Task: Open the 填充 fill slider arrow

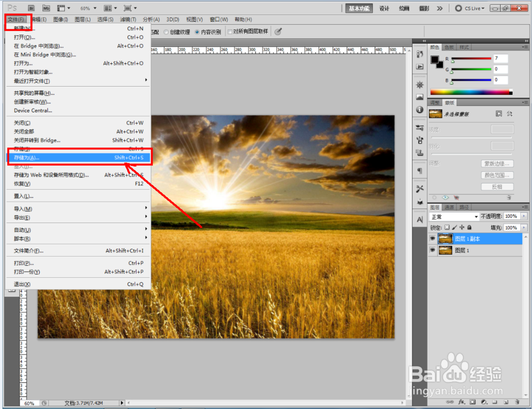Action: click(524, 227)
